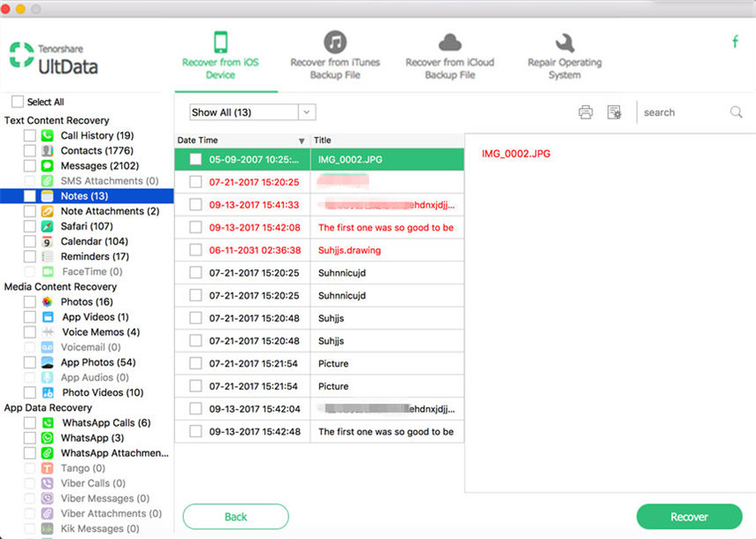Select Reminders (17) in sidebar

(x=95, y=257)
